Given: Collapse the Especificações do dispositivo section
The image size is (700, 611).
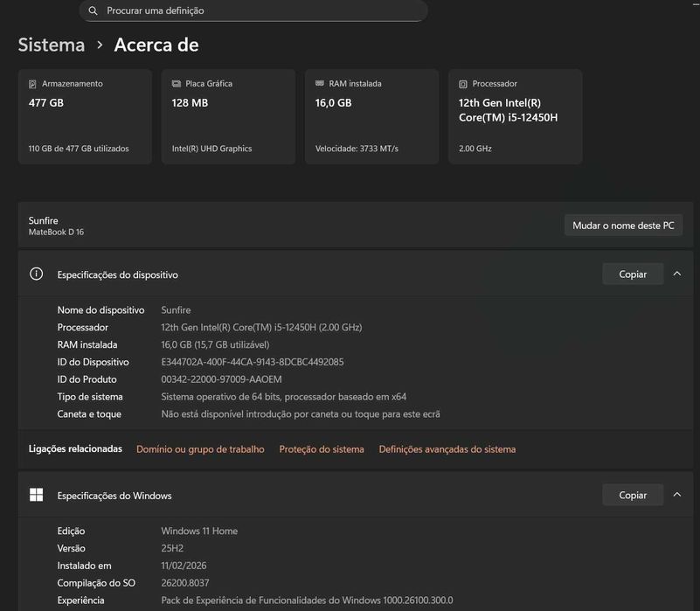Looking at the screenshot, I should point(677,274).
